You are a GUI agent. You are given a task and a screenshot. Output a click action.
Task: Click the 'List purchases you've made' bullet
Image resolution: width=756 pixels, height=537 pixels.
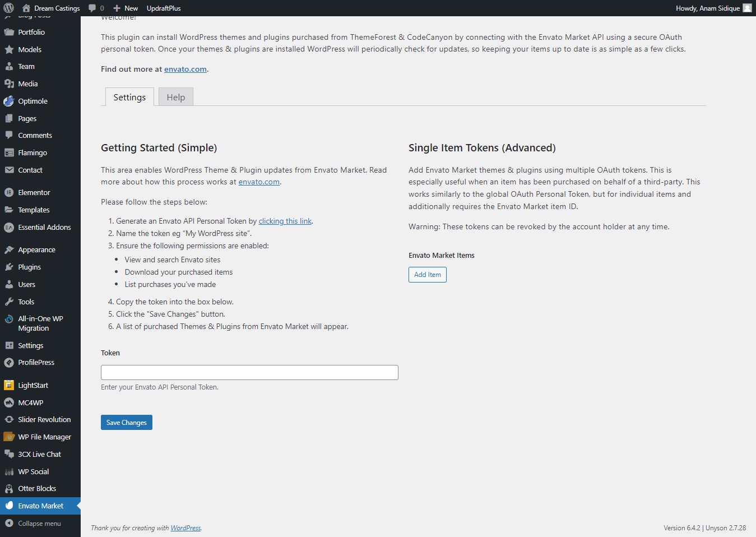[170, 284]
